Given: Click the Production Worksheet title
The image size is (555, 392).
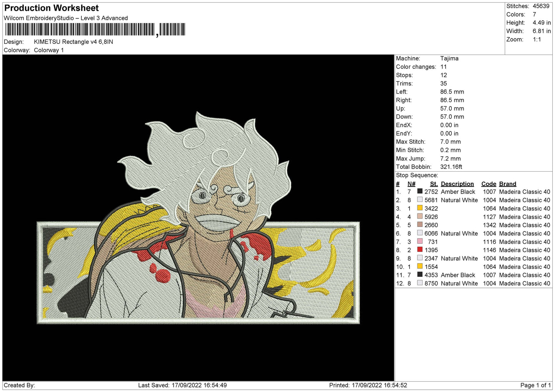Looking at the screenshot, I should tap(51, 8).
